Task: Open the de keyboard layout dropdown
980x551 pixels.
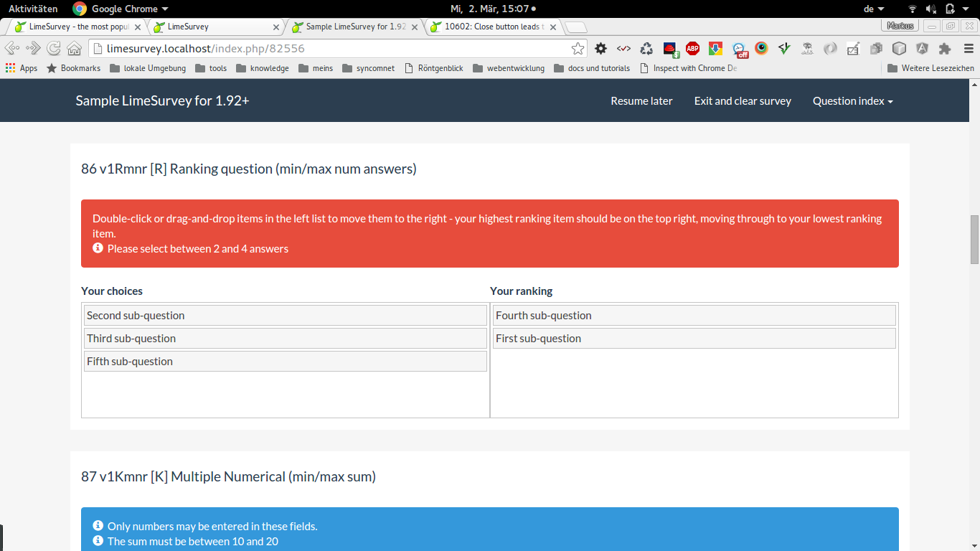Action: pos(874,9)
